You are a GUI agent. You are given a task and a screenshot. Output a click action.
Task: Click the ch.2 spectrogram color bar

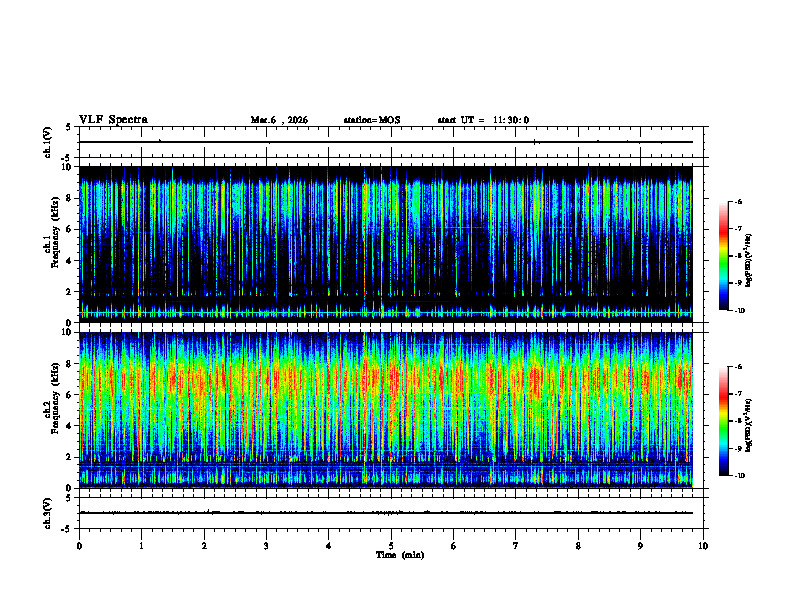click(724, 421)
